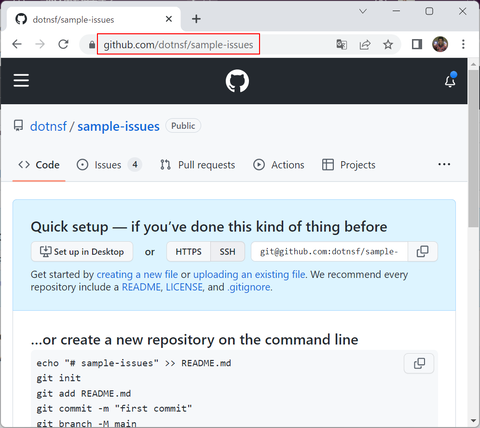Screen dimensions: 480x428
Task: Open GitHub hamburger navigation menu
Action: (21, 81)
